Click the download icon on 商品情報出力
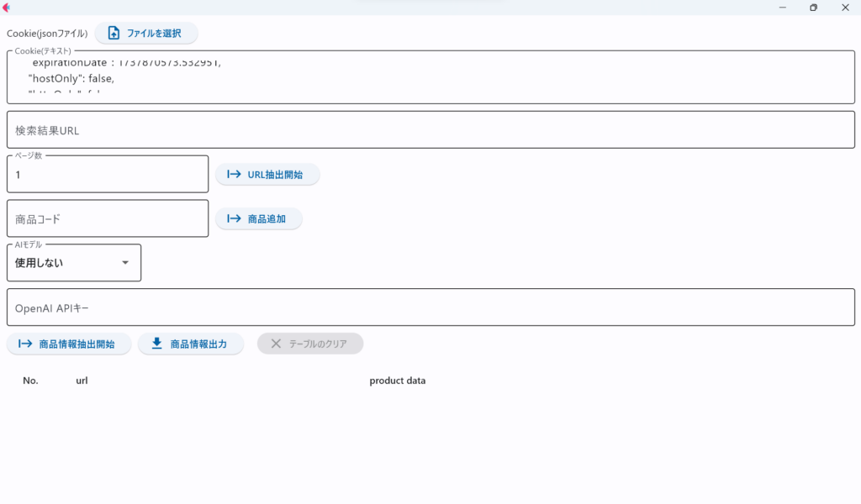Image resolution: width=861 pixels, height=504 pixels. pyautogui.click(x=156, y=344)
